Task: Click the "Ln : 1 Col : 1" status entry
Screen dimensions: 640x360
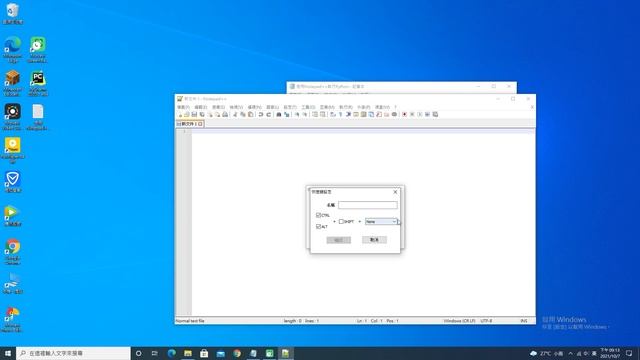Action: tap(369, 321)
